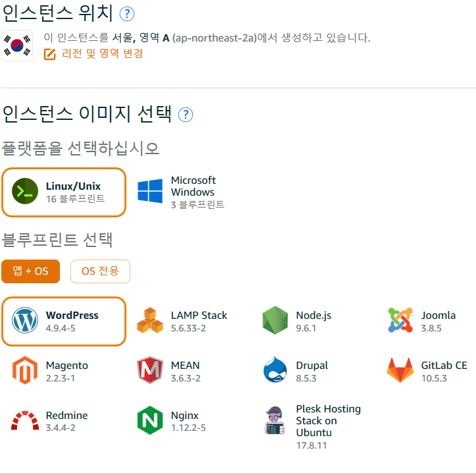Choose the Node.js 9.6.1 blueprint label
This screenshot has width=476, height=473.
point(313,321)
